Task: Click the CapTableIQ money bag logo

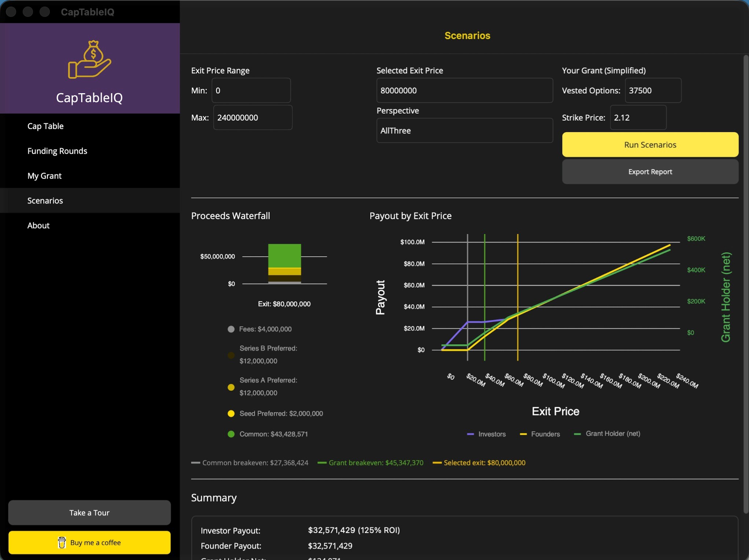Action: pyautogui.click(x=89, y=59)
